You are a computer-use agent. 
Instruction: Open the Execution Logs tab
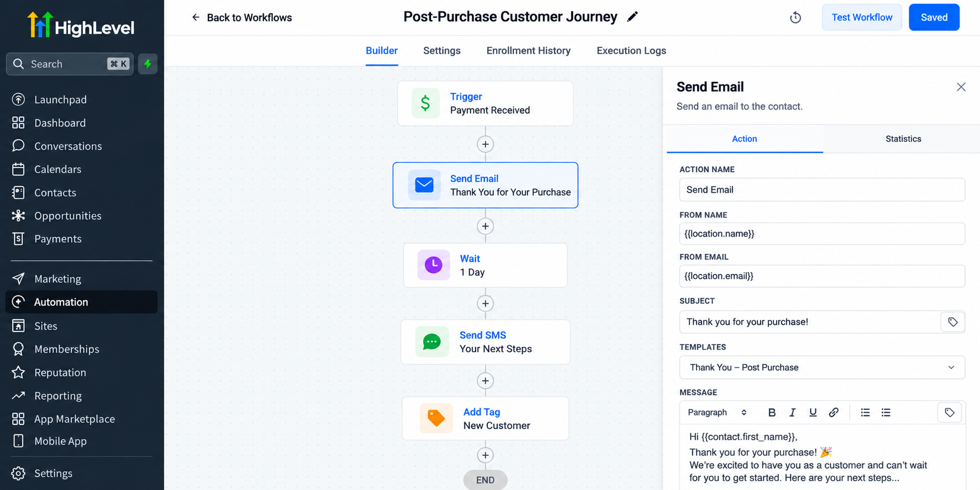tap(631, 51)
